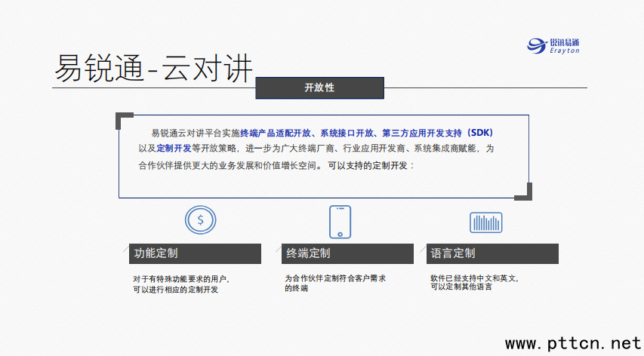The width and height of the screenshot is (644, 356).
Task: Click the text 可以支持的定制开发：
Action: pos(371,166)
